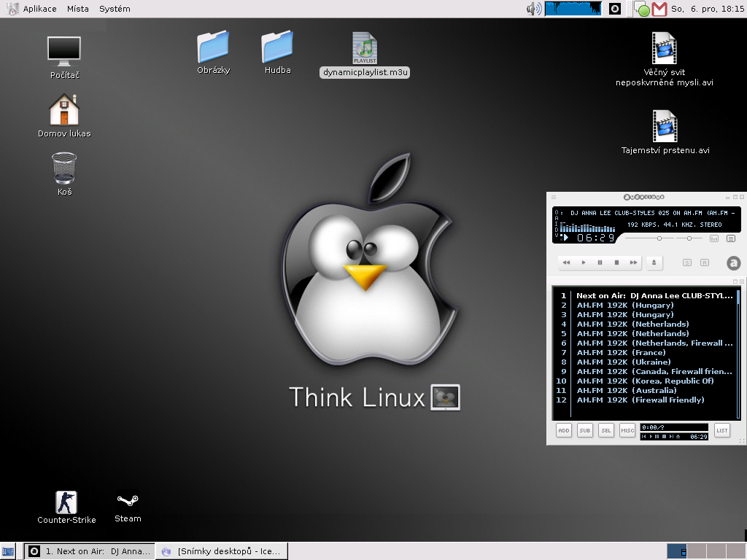Switch to '1. Next on Air: DJ Anna...' taskbar window

[x=90, y=551]
